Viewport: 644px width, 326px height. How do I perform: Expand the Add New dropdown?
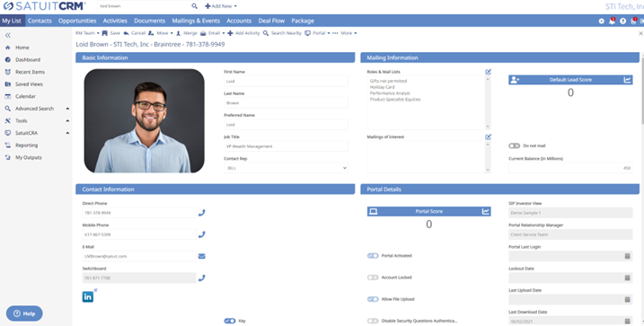pyautogui.click(x=221, y=6)
